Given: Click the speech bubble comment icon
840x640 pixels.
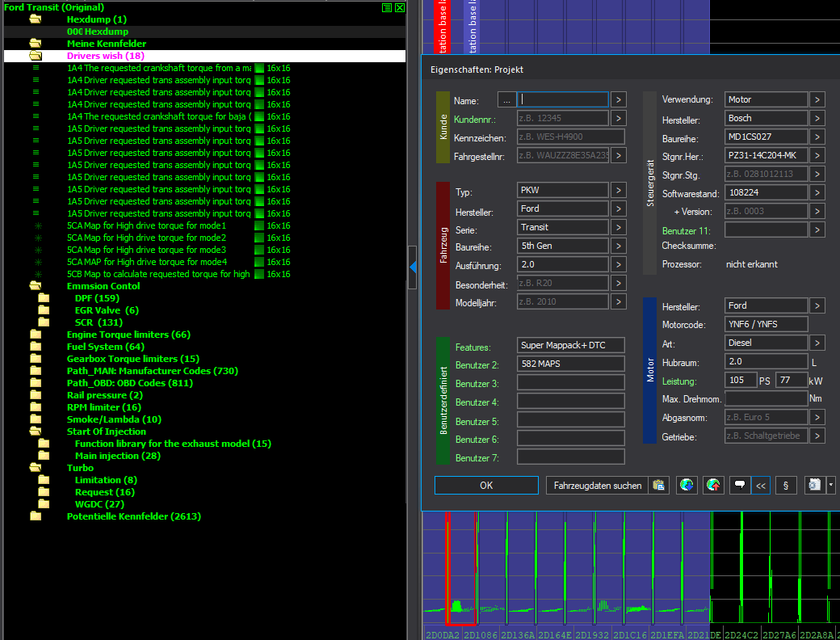Looking at the screenshot, I should tap(739, 486).
